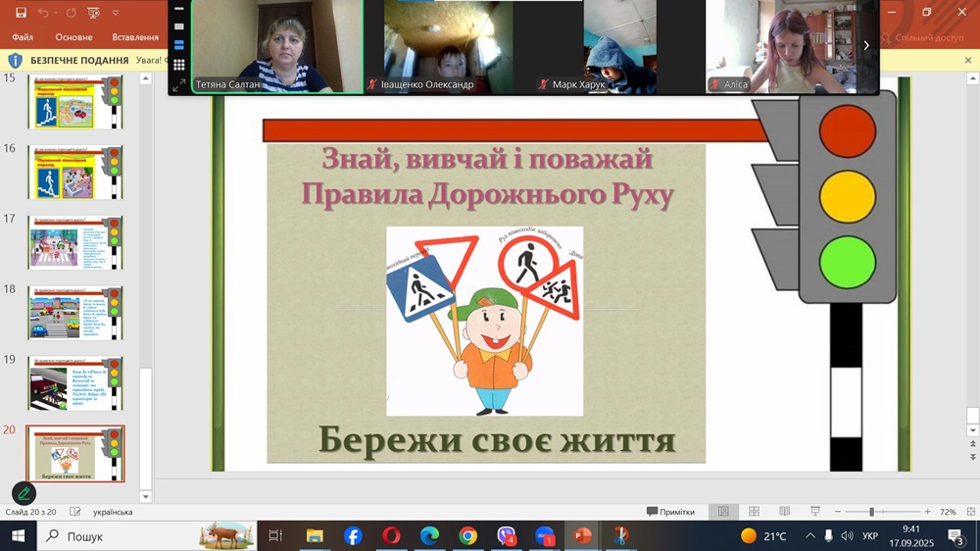Show next participants with right arrow
Image resolution: width=980 pixels, height=551 pixels.
coord(866,45)
